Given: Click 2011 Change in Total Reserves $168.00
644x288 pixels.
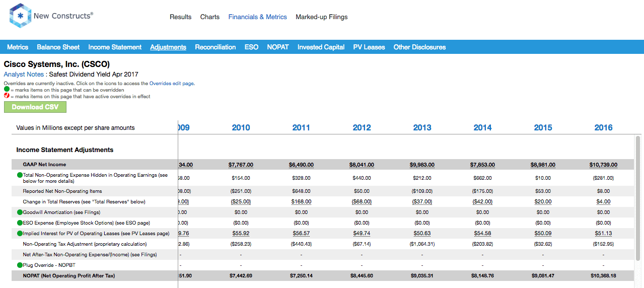Looking at the screenshot, I should click(301, 201).
